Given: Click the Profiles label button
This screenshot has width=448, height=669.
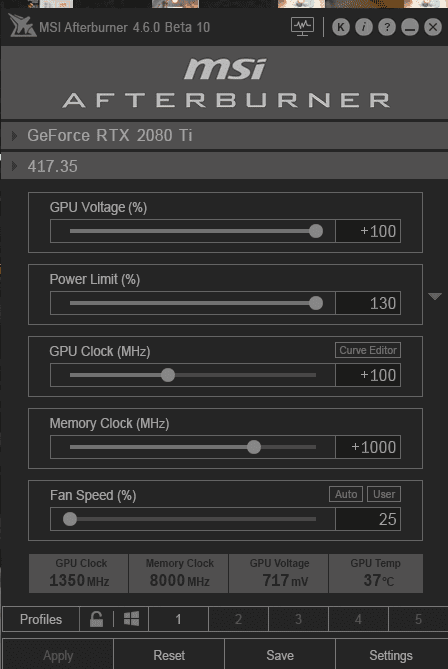Looking at the screenshot, I should pyautogui.click(x=41, y=619).
